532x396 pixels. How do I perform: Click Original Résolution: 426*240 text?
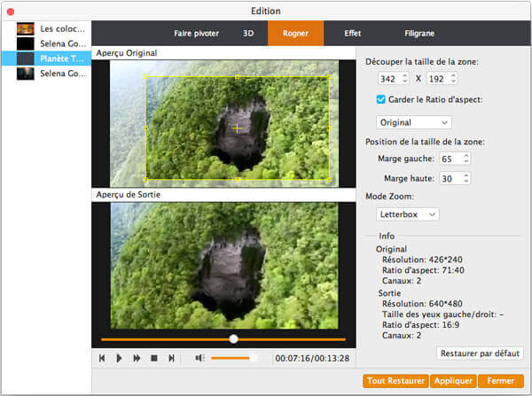pos(422,260)
